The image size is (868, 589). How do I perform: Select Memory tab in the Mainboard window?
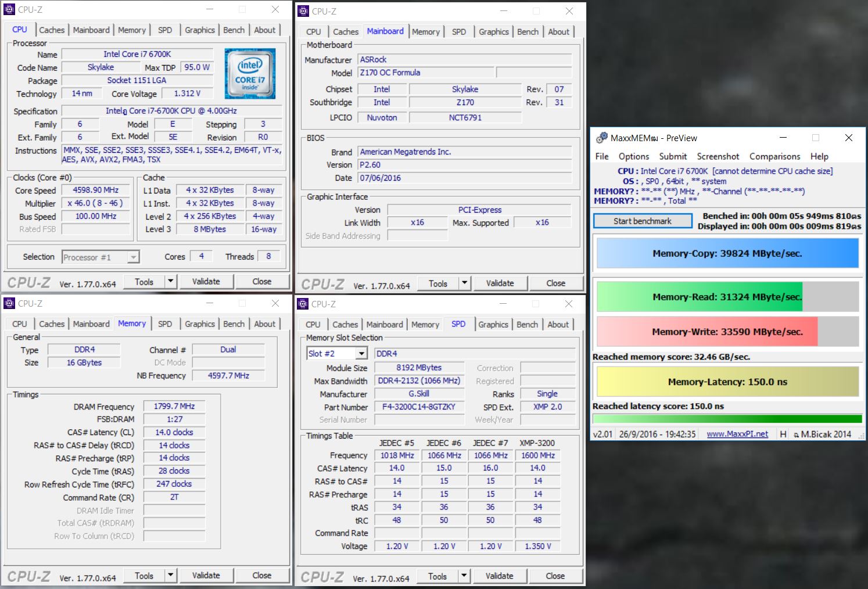[426, 32]
